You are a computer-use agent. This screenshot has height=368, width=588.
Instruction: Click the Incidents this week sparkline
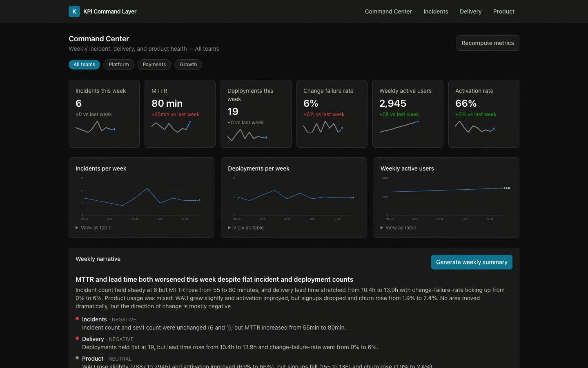tap(95, 127)
